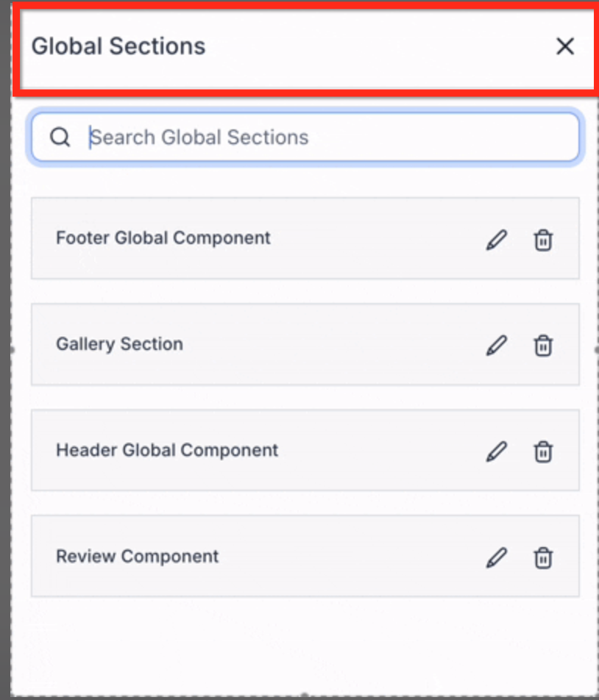
Task: Click empty panel area below Review Component
Action: click(x=305, y=641)
